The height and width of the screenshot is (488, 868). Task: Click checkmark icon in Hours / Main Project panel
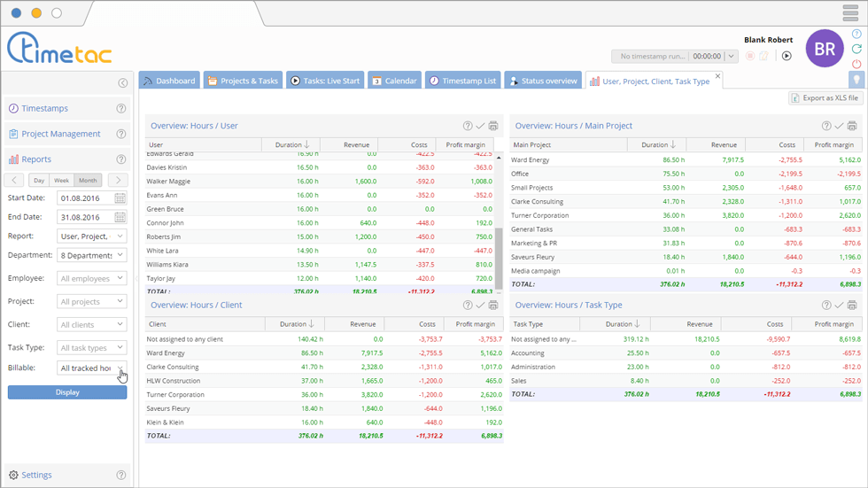840,126
